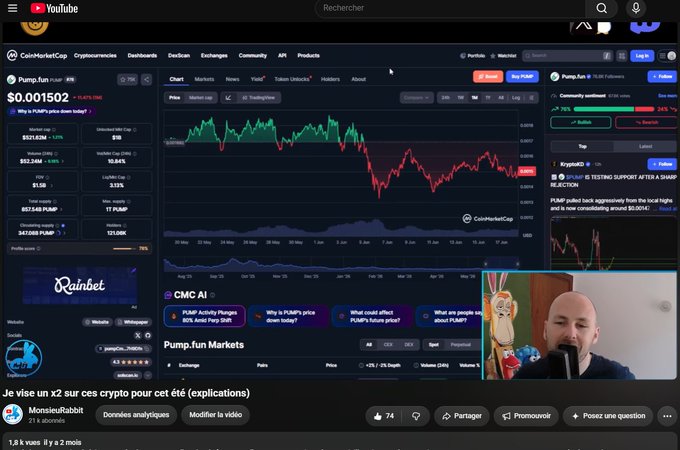This screenshot has width=680, height=450.
Task: Open the grid apps icon beside Log In
Action: click(621, 55)
